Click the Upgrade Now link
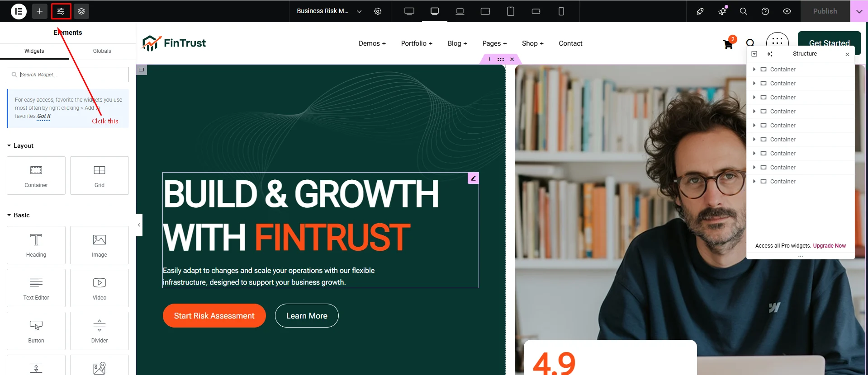Image resolution: width=868 pixels, height=375 pixels. 829,246
